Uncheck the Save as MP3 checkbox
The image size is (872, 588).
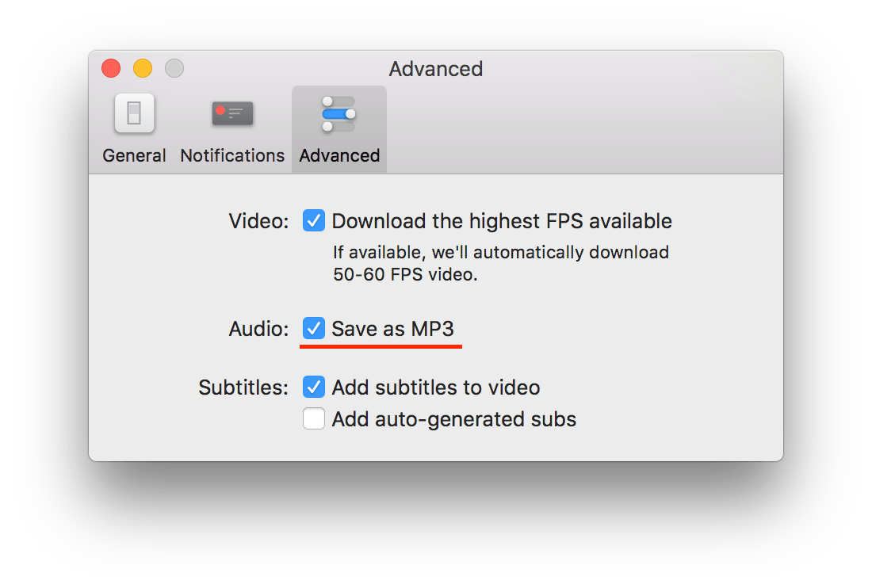click(x=314, y=328)
